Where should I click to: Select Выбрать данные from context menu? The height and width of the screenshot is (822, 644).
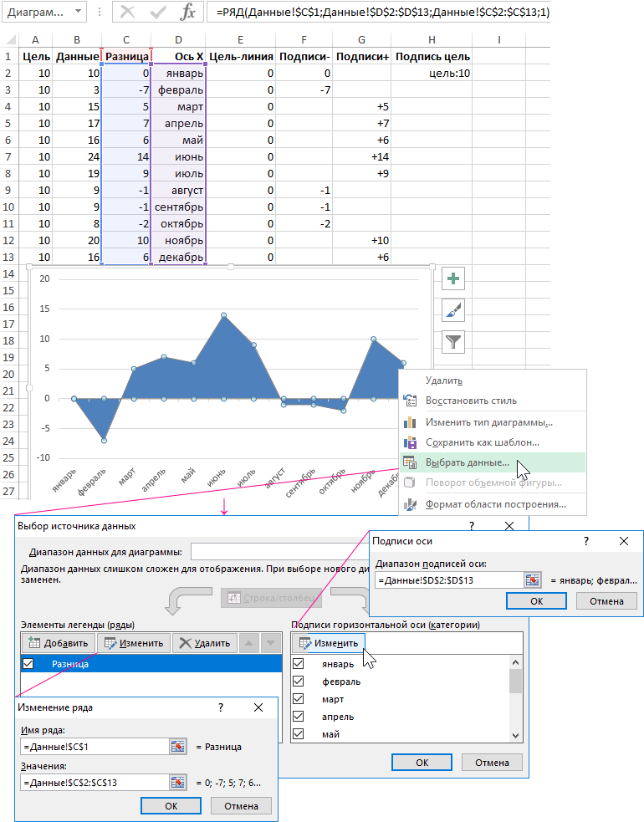(467, 462)
